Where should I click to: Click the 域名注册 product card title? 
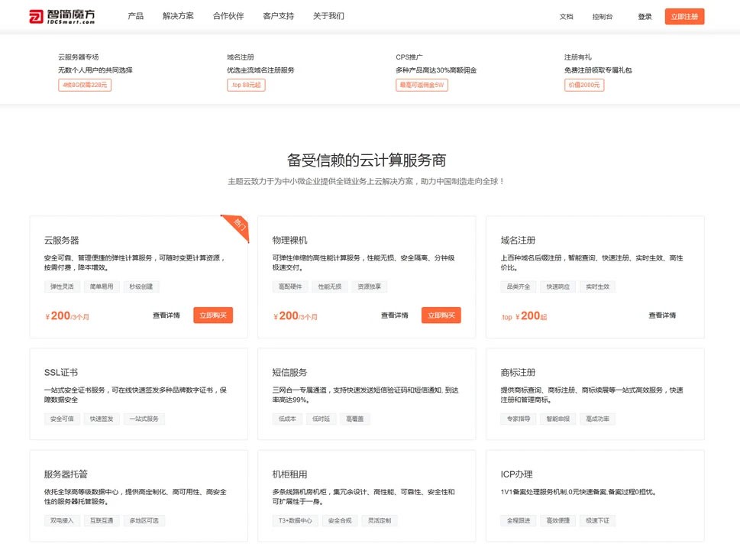pos(519,241)
